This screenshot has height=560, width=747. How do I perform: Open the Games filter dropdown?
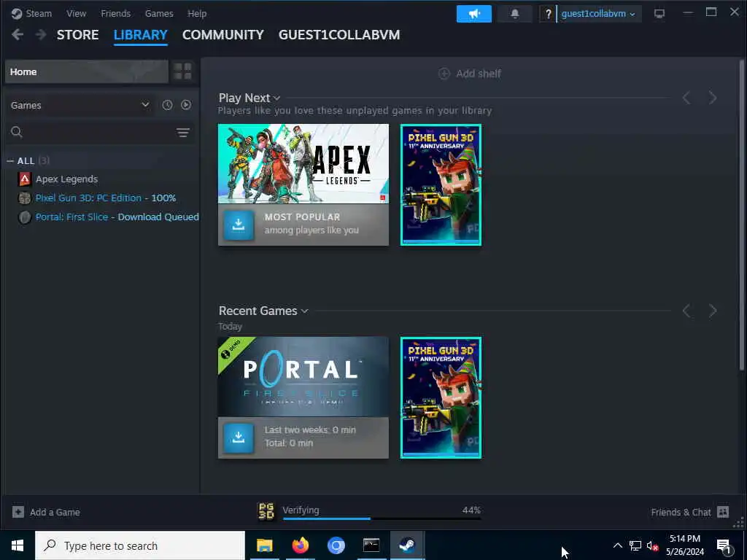point(80,105)
